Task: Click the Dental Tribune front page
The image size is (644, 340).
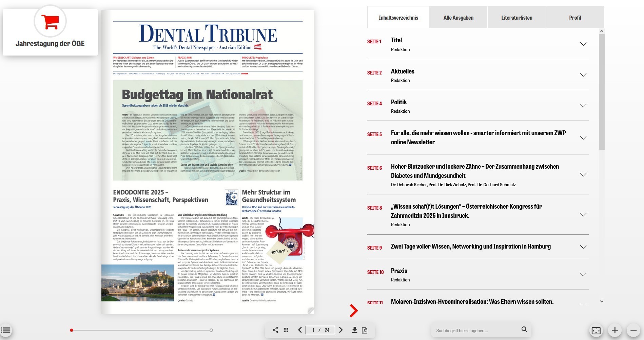Action: point(208,162)
